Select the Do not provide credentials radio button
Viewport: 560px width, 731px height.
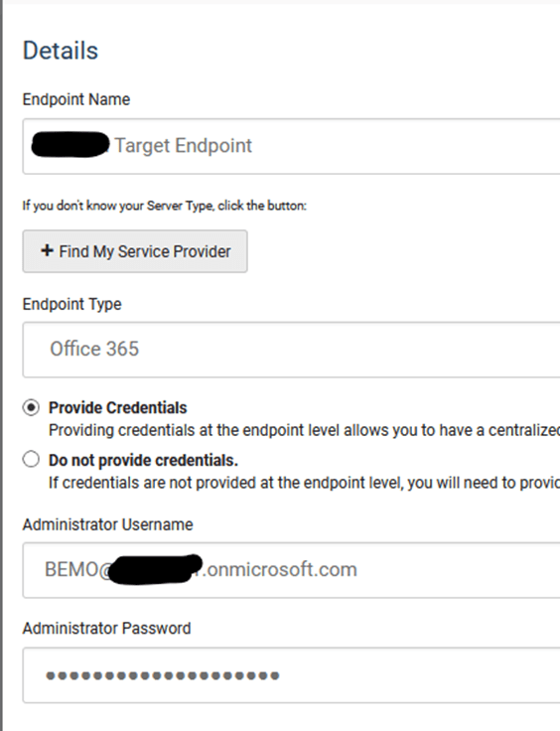coord(31,459)
